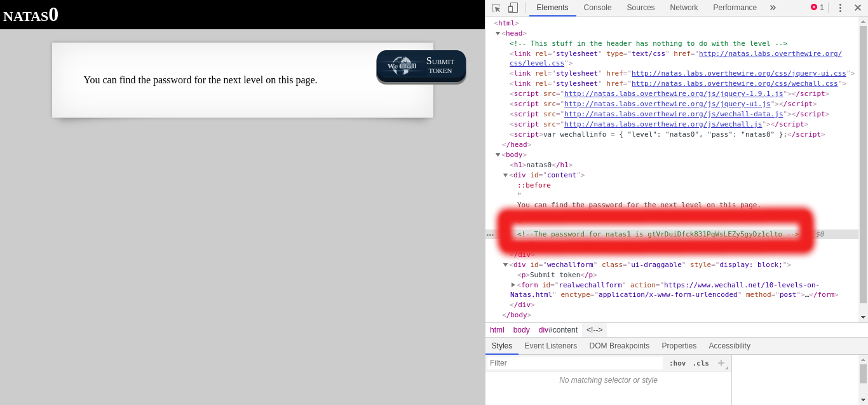
Task: Follow the wechall.css stylesheet link
Action: point(735,83)
